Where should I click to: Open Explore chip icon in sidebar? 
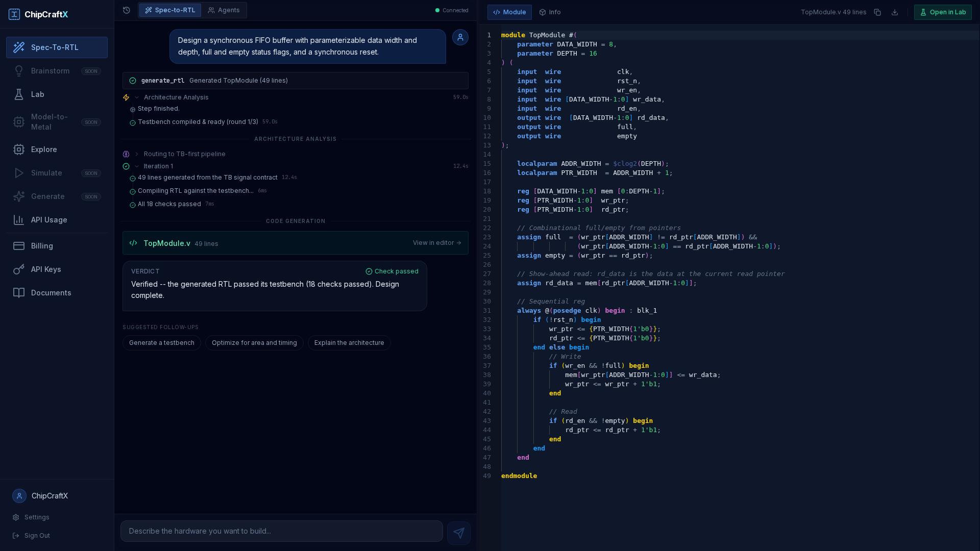[19, 149]
